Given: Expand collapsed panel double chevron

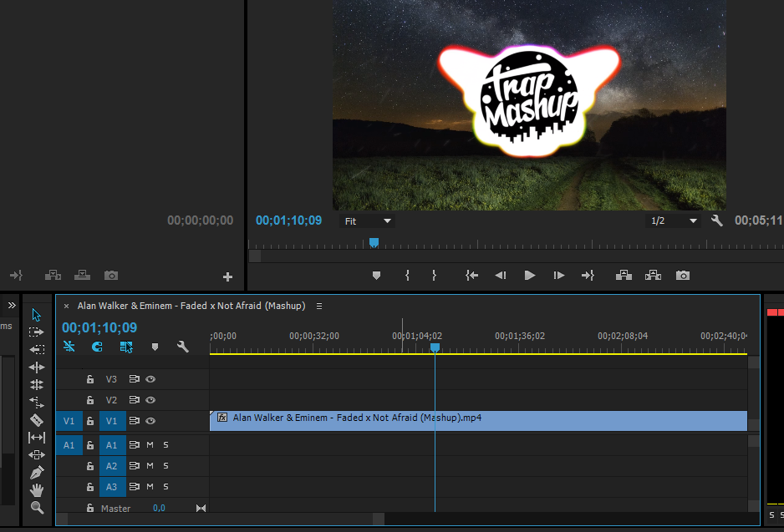Looking at the screenshot, I should coord(12,305).
